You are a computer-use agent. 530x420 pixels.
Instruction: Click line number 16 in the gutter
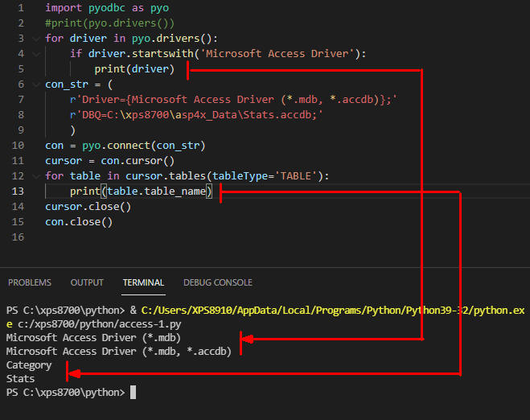(18, 237)
